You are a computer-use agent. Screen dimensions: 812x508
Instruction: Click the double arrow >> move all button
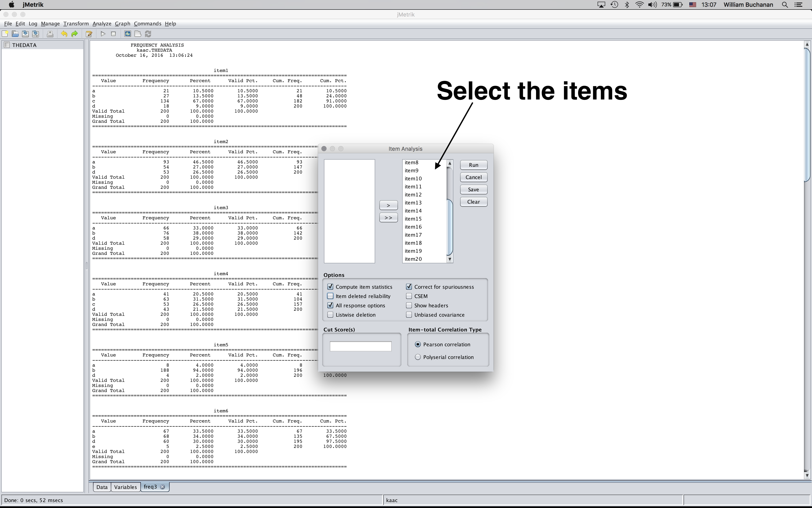[388, 218]
